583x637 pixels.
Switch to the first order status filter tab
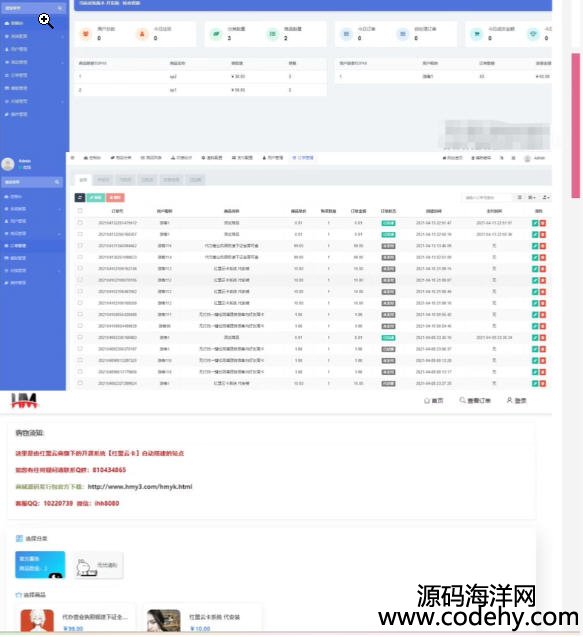pyautogui.click(x=83, y=180)
